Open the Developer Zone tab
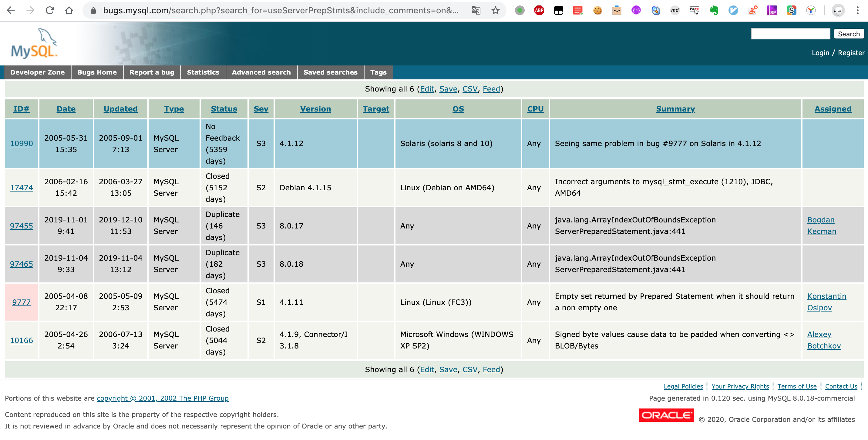 [x=37, y=72]
